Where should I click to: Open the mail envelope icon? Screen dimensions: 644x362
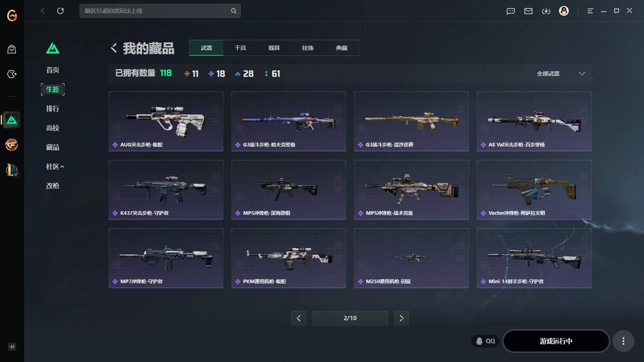point(528,11)
